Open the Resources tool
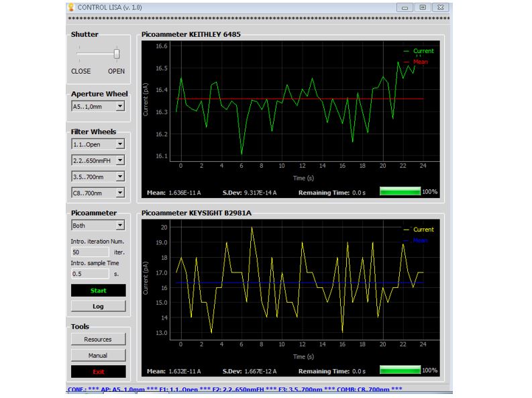The height and width of the screenshot is (398, 532). tap(98, 340)
